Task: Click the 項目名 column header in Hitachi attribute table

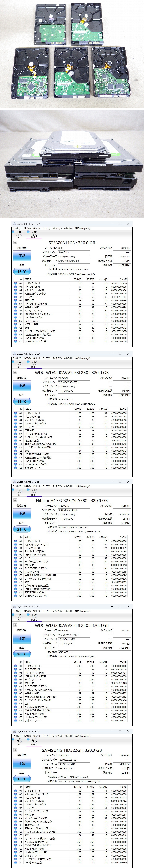Action: tap(28, 537)
